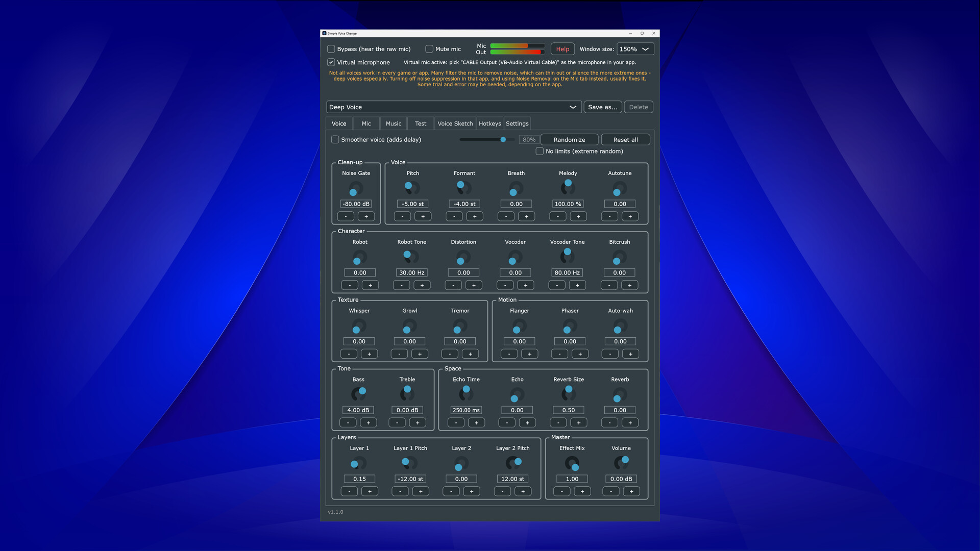The width and height of the screenshot is (980, 551).
Task: Click the Layer 2 Pitch knob
Action: coord(512,463)
